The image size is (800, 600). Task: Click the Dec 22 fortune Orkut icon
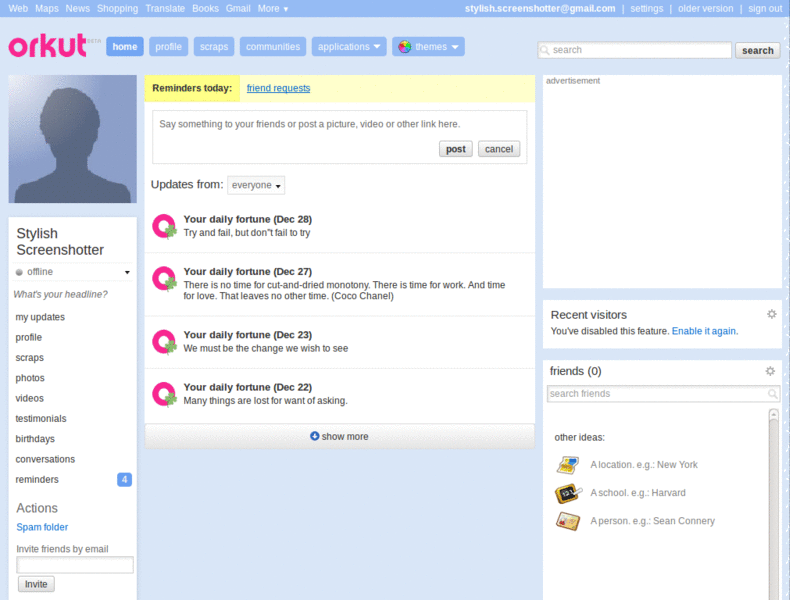coord(164,394)
